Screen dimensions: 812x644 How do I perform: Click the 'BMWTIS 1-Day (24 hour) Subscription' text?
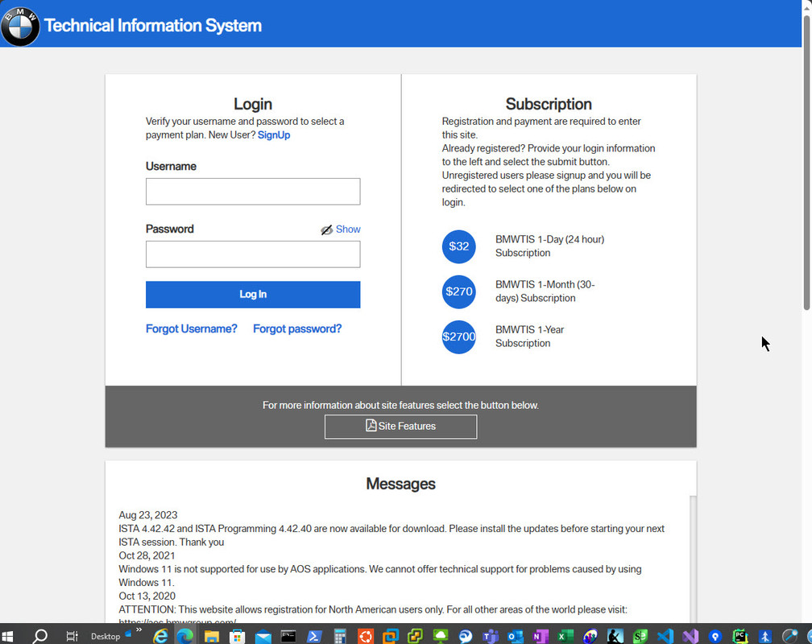pos(549,246)
